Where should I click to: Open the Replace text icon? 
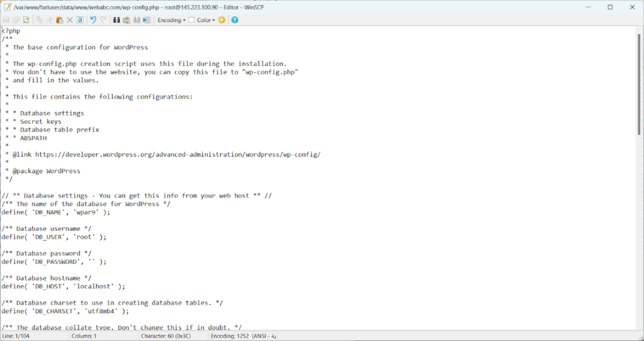pos(126,19)
